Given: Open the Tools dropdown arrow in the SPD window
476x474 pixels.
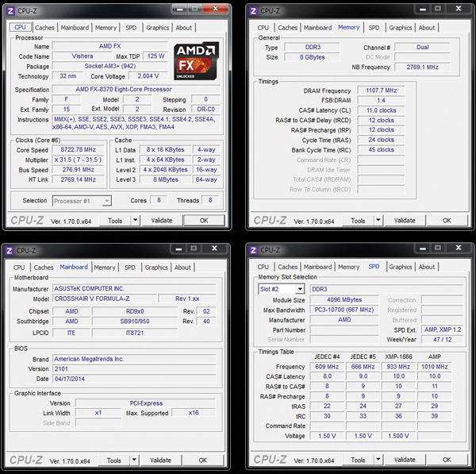Looking at the screenshot, I should 378,460.
